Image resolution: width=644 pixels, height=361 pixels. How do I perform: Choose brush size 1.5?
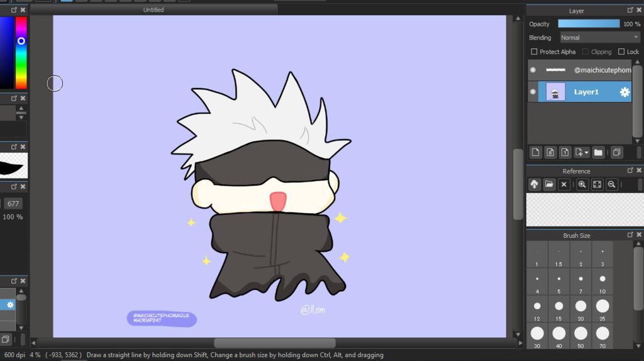(558, 255)
